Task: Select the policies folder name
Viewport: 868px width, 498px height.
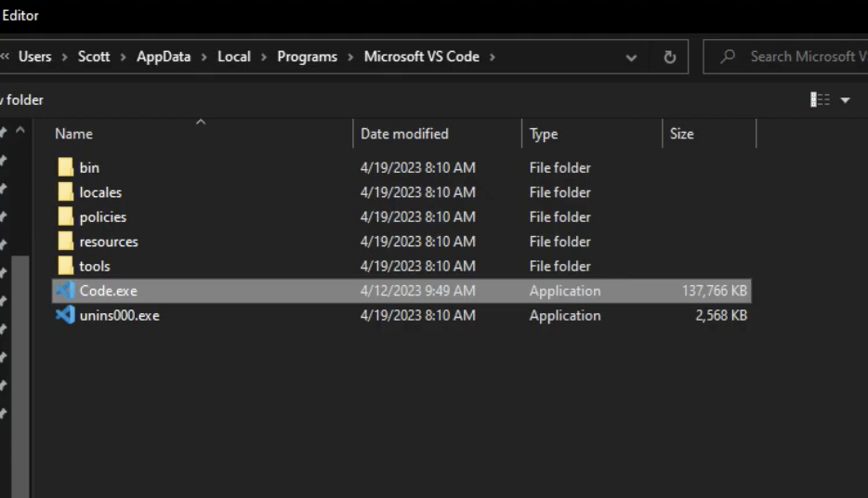Action: (102, 216)
